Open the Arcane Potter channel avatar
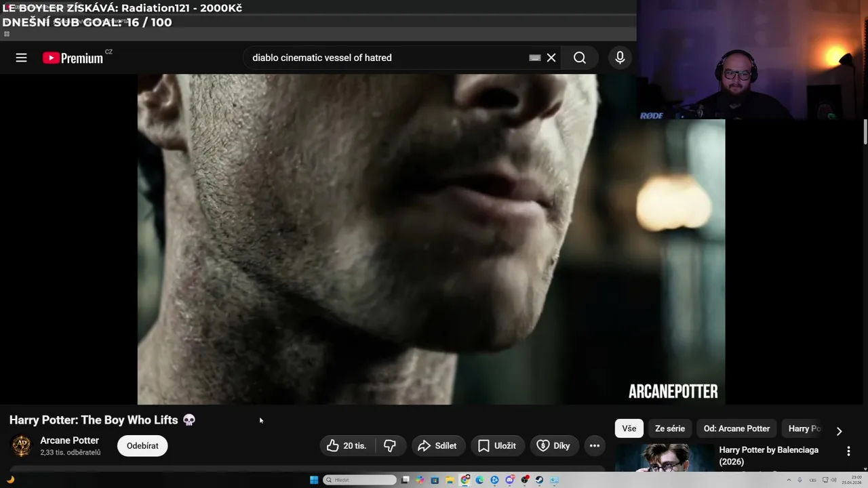868x488 pixels. [x=22, y=445]
